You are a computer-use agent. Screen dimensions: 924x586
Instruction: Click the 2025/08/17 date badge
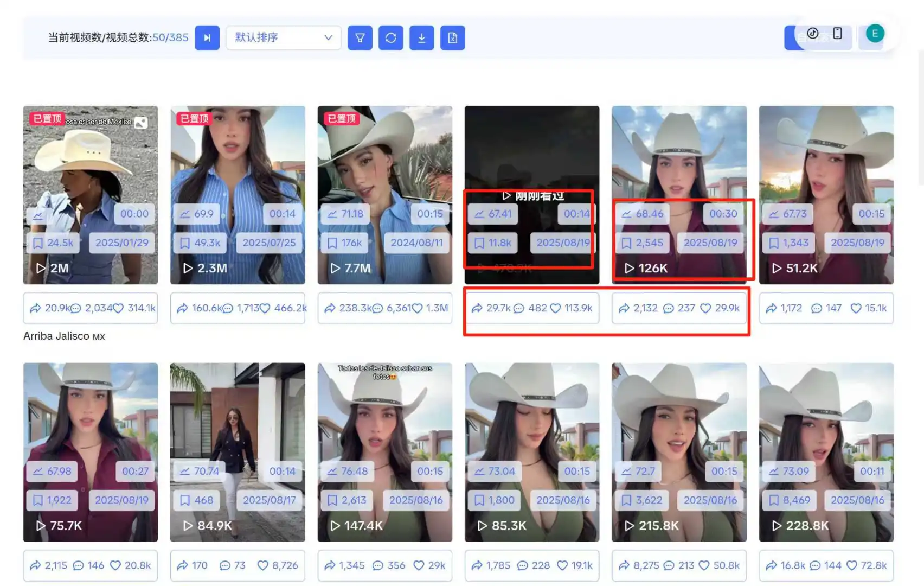tap(269, 500)
